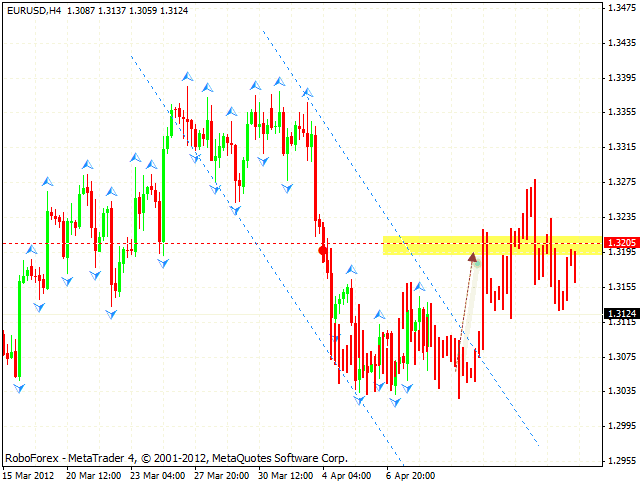
Task: Click the RoboForex MetaTrader 4 copyright text
Action: (176, 459)
